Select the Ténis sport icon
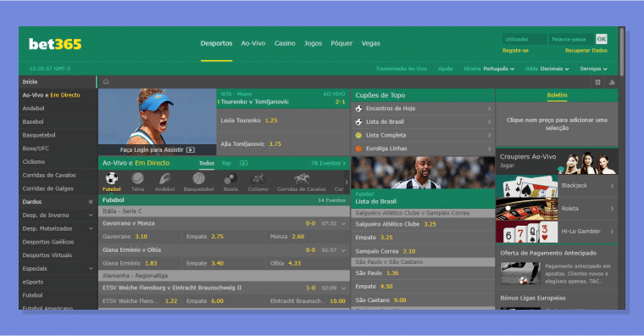 point(137,178)
